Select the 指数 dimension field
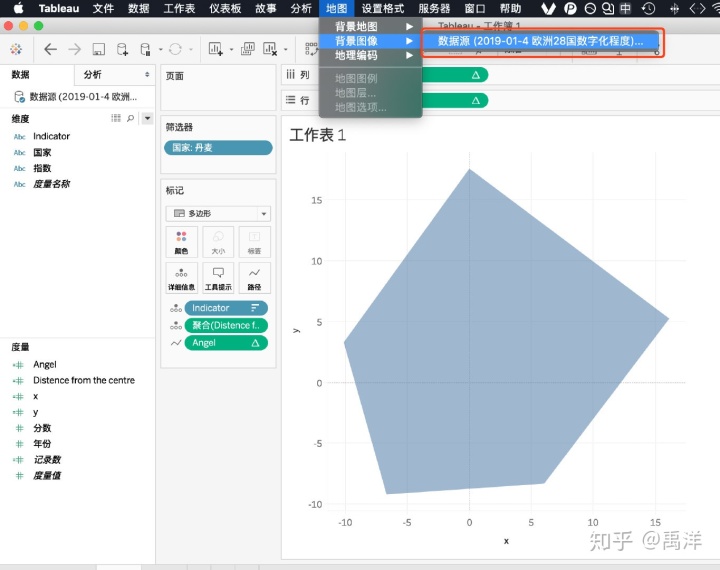720x570 pixels. click(x=42, y=168)
